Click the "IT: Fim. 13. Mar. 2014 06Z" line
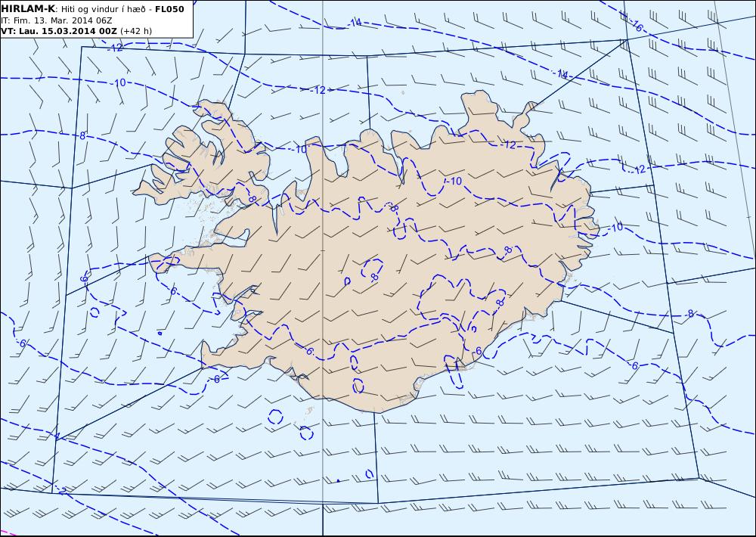756x537 pixels. [x=57, y=20]
